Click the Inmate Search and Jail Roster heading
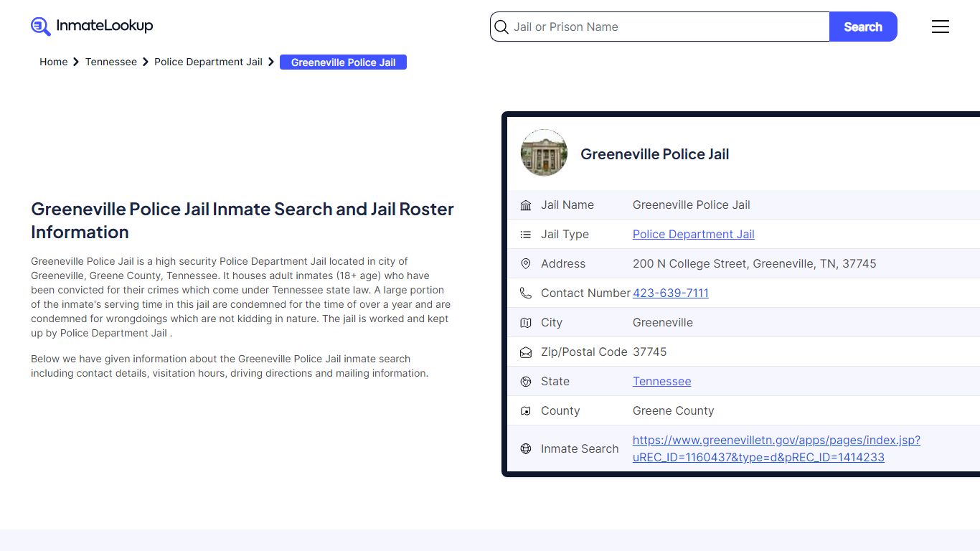Screen dimensions: 980x551 tap(242, 220)
